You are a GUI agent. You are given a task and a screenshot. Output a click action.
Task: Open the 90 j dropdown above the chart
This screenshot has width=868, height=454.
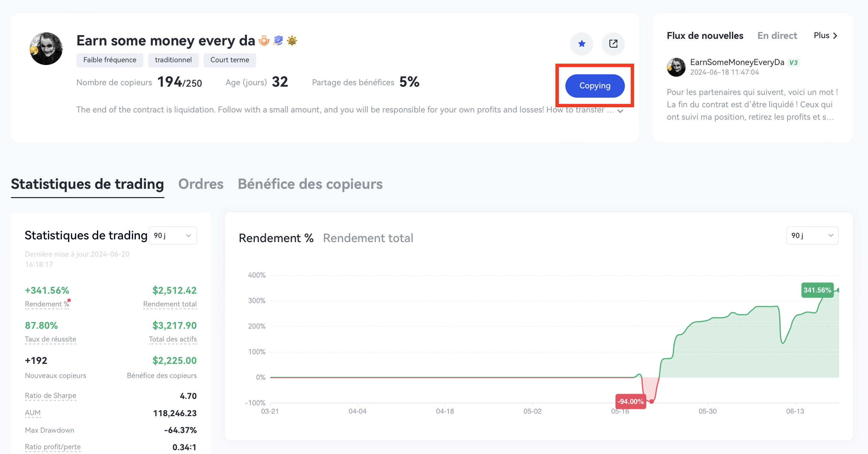[812, 236]
